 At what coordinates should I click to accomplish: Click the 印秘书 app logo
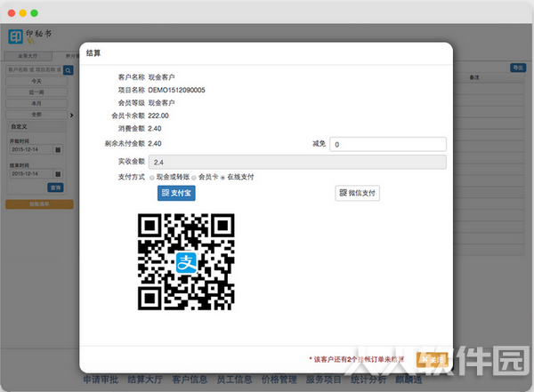(30, 36)
